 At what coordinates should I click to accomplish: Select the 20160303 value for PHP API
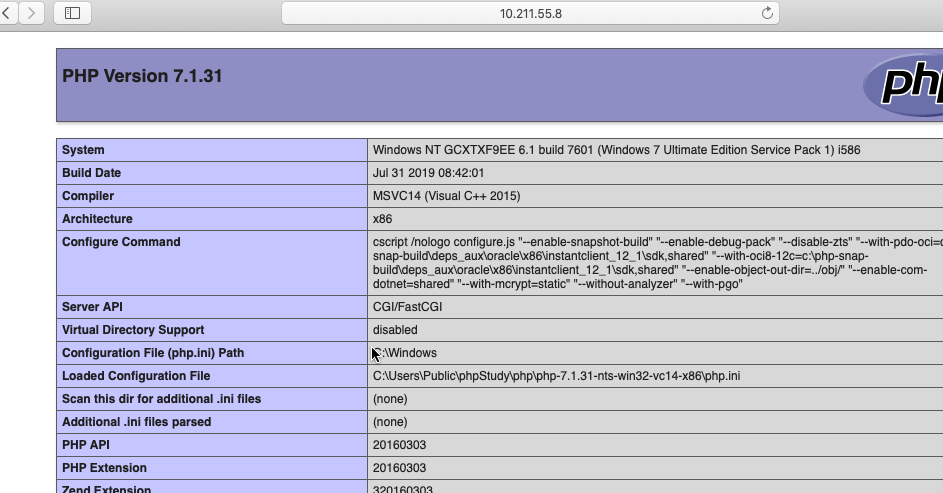click(x=399, y=445)
